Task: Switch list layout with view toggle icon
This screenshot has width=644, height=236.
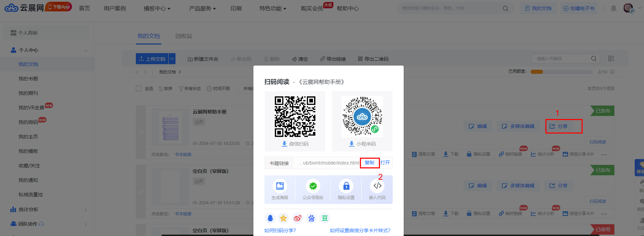Action: pos(611,59)
